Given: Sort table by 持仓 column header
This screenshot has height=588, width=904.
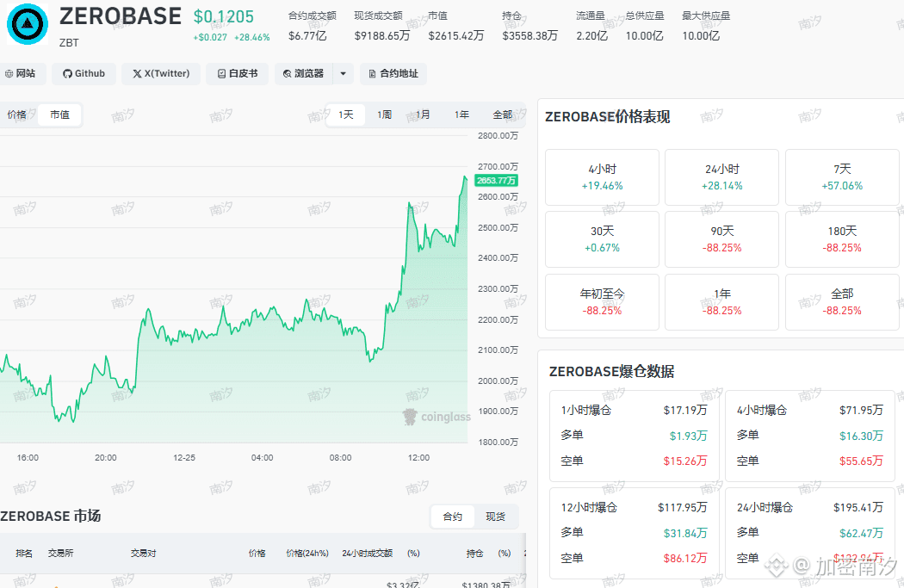Looking at the screenshot, I should tap(474, 554).
